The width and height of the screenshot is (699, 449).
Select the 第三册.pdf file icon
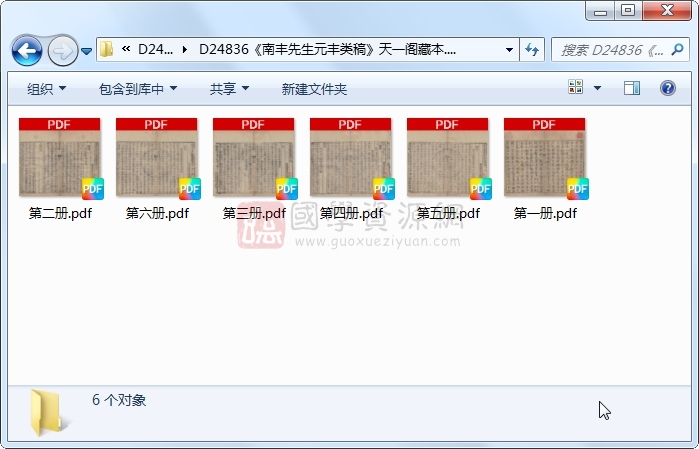click(253, 158)
